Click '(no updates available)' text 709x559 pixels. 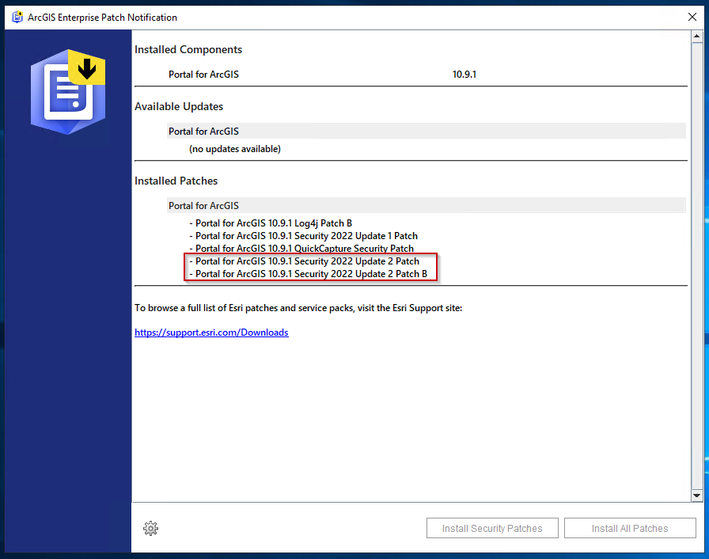click(235, 149)
